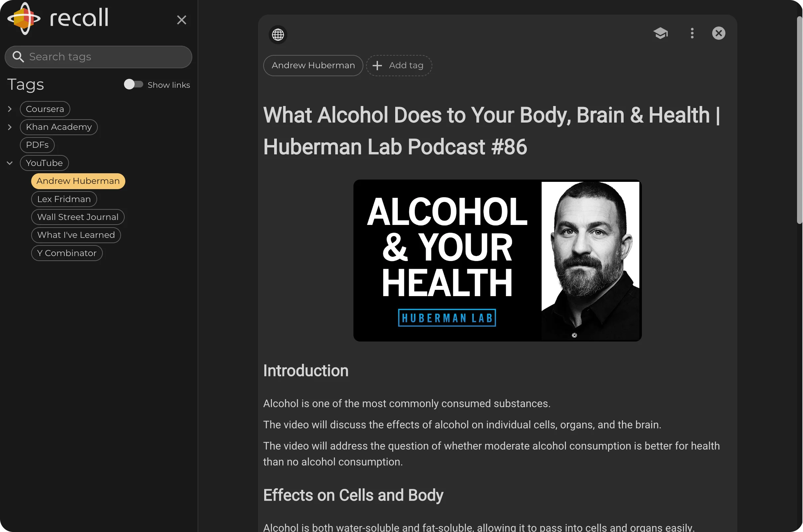
Task: Close the sidebar with the X icon
Action: click(x=182, y=20)
